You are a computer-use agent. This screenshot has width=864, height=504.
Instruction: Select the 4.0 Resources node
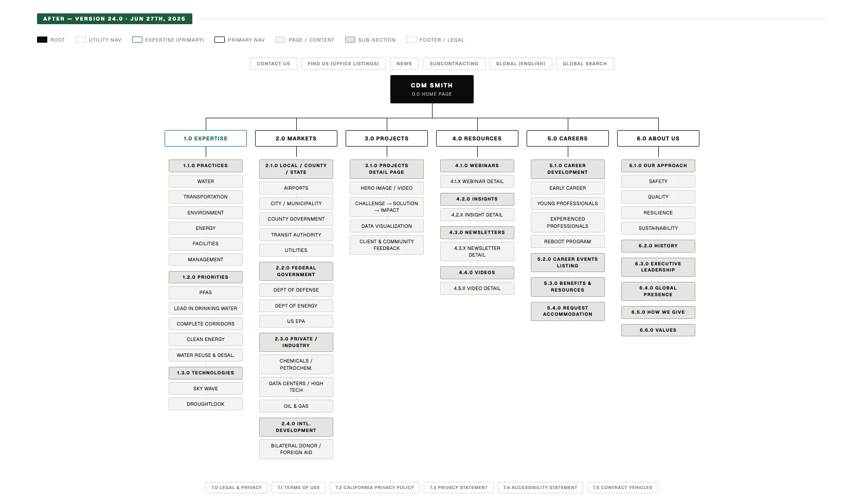pos(477,138)
